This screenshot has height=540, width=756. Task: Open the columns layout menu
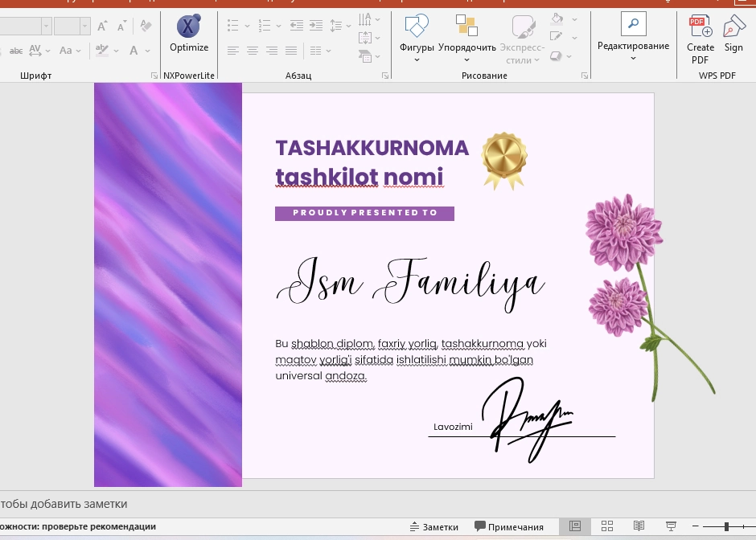click(320, 51)
